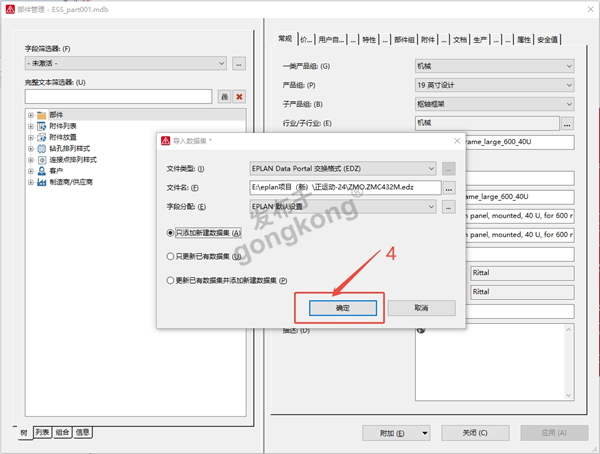Select 附件放置 tree row text
Image resolution: width=600 pixels, height=454 pixels.
click(63, 137)
